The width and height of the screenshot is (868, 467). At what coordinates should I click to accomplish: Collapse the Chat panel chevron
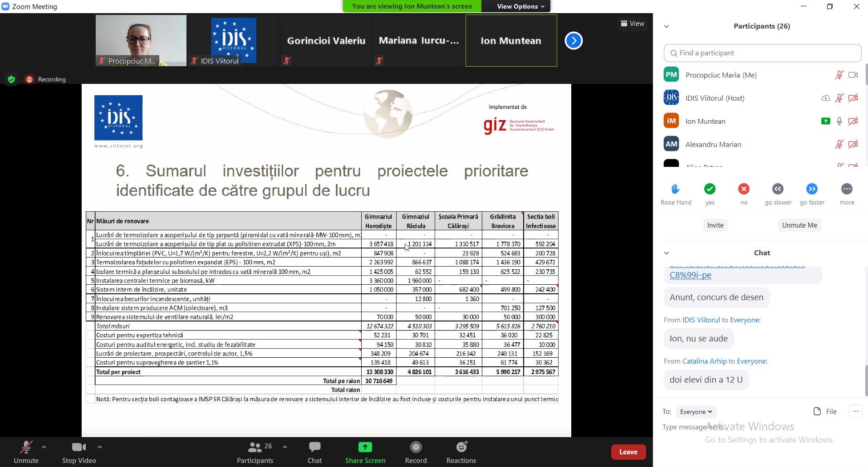(667, 253)
